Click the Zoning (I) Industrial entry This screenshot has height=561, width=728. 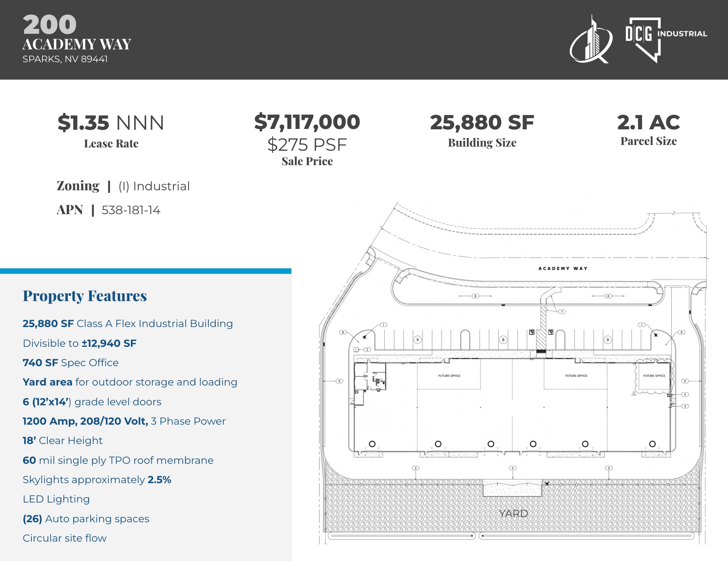123,186
